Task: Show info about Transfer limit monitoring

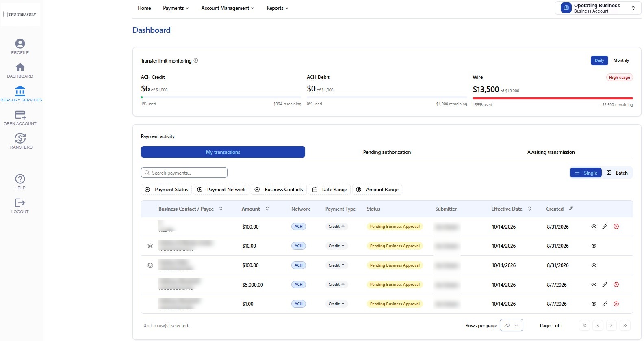Action: click(x=196, y=60)
